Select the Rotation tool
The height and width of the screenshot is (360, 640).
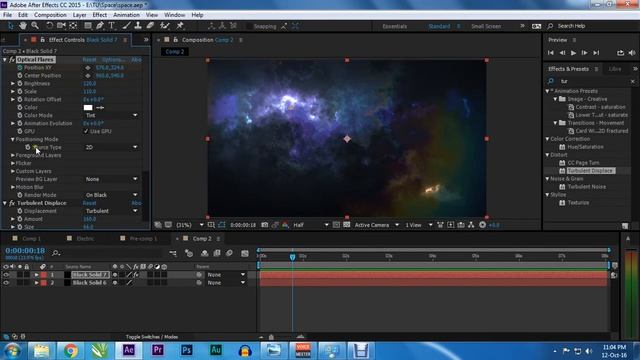49,26
